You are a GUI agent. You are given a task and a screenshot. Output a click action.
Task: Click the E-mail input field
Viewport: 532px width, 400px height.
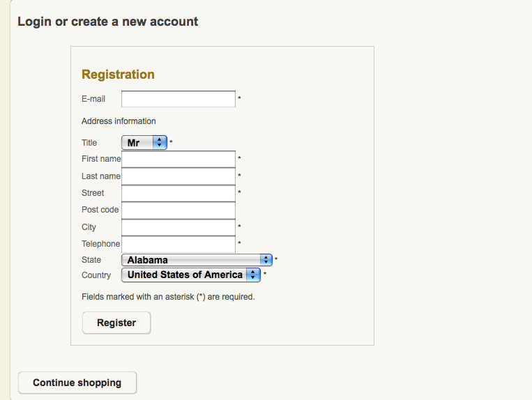178,99
